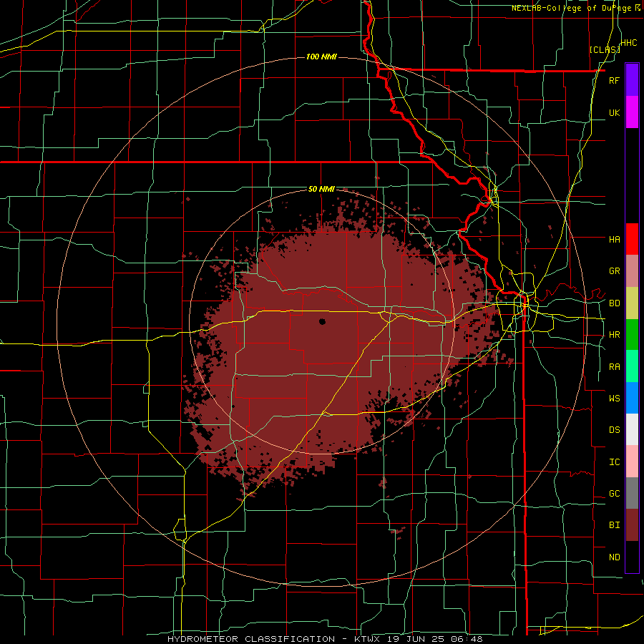Click the DS legend label
This screenshot has width=644, height=644.
coord(614,430)
